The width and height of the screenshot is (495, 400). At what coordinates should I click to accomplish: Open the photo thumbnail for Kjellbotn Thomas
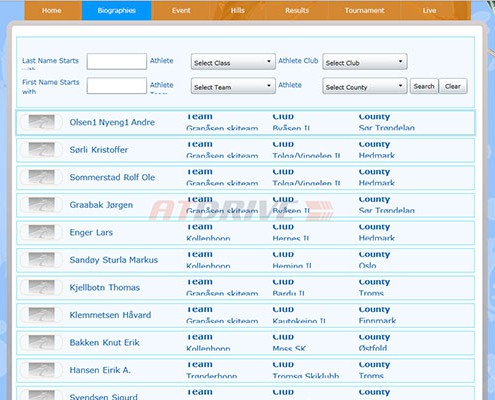pos(41,288)
